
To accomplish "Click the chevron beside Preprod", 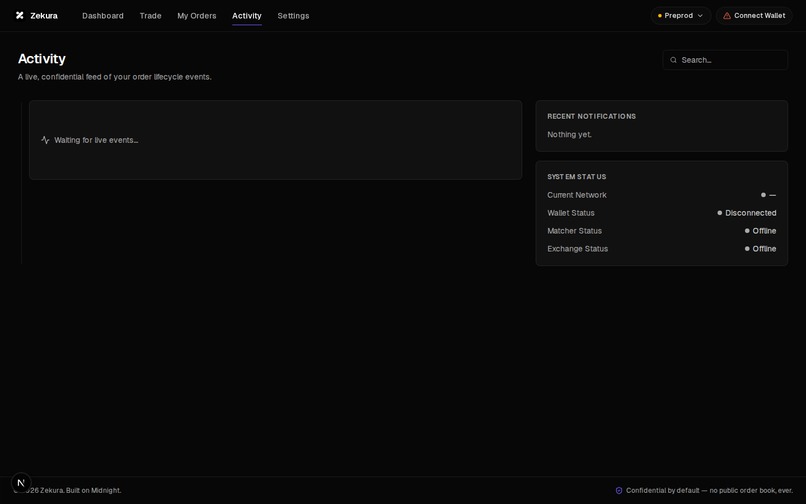I will (x=700, y=16).
